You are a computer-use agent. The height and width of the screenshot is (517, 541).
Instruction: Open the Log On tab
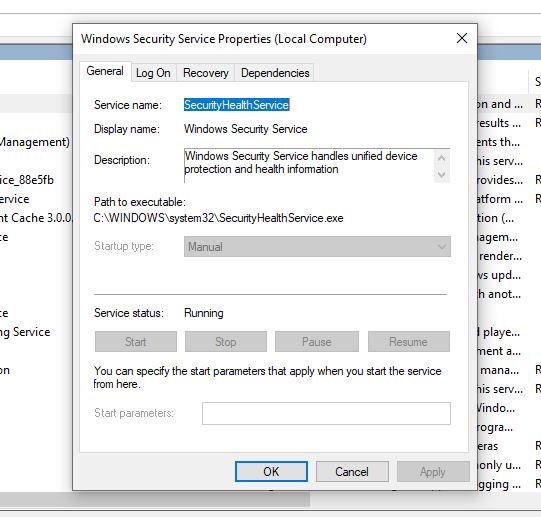[153, 73]
